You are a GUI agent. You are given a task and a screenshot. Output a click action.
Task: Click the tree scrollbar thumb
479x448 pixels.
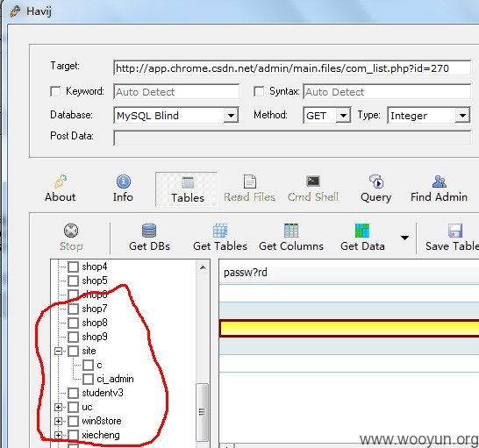202,412
